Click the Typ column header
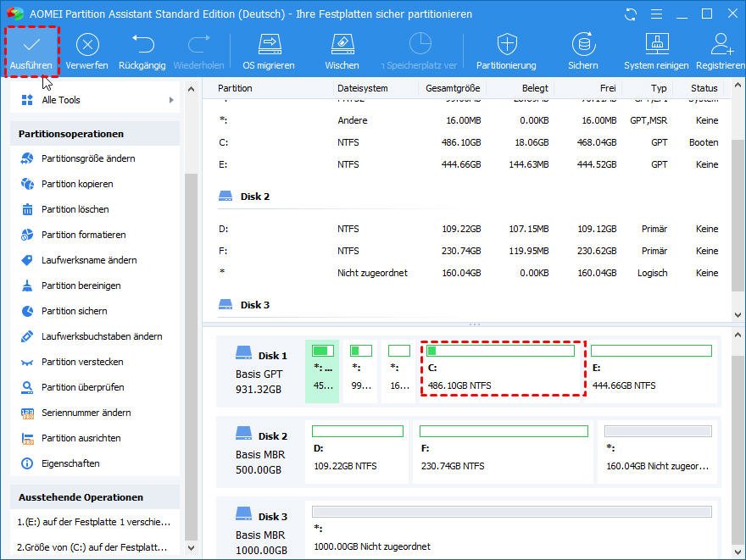Image resolution: width=746 pixels, height=560 pixels. tap(659, 88)
